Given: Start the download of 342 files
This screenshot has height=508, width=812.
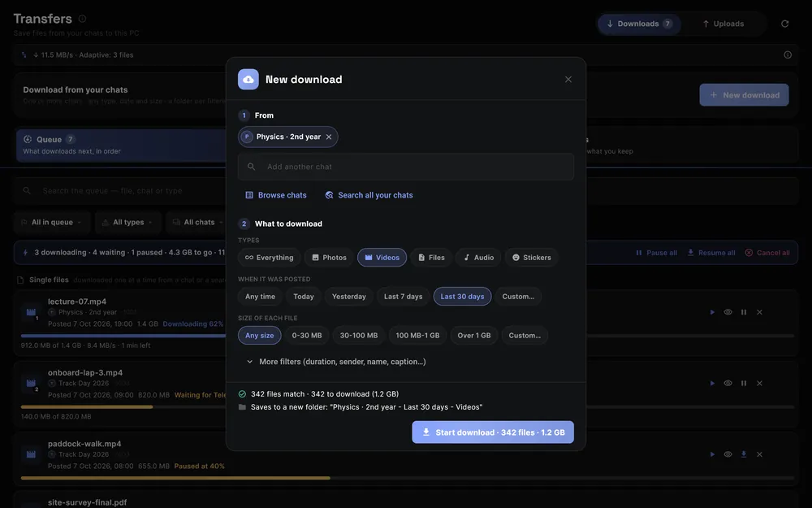Looking at the screenshot, I should (x=493, y=432).
